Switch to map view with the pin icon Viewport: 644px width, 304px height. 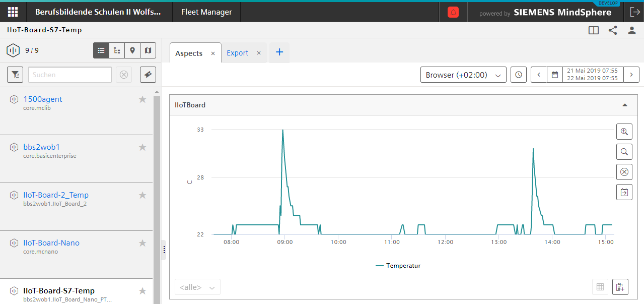[132, 50]
